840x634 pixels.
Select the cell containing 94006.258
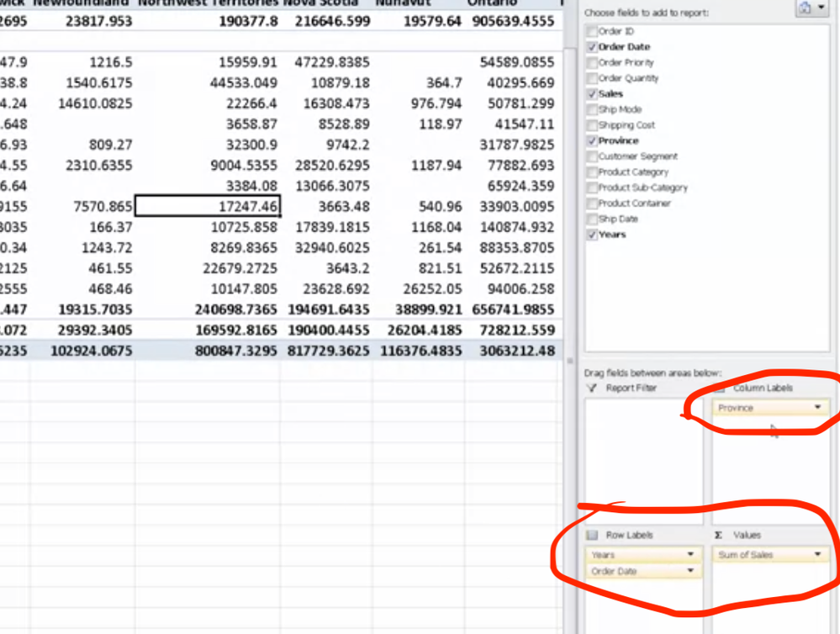[x=511, y=289]
